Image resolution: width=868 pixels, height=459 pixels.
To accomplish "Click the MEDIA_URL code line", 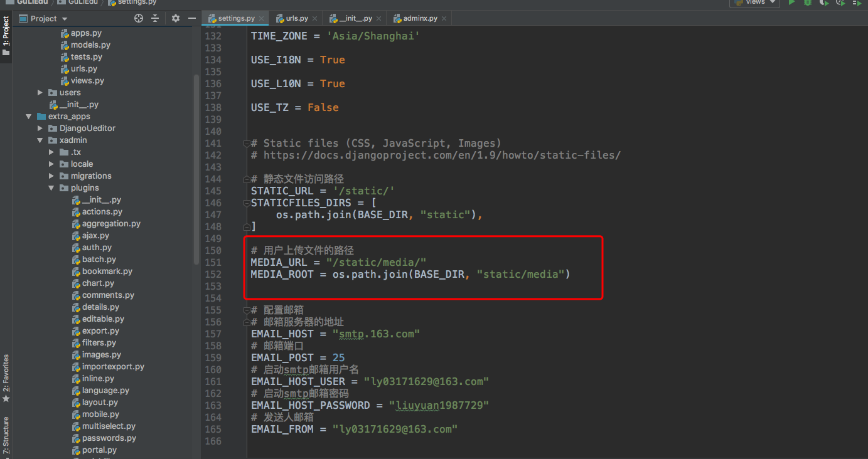I will pyautogui.click(x=338, y=263).
